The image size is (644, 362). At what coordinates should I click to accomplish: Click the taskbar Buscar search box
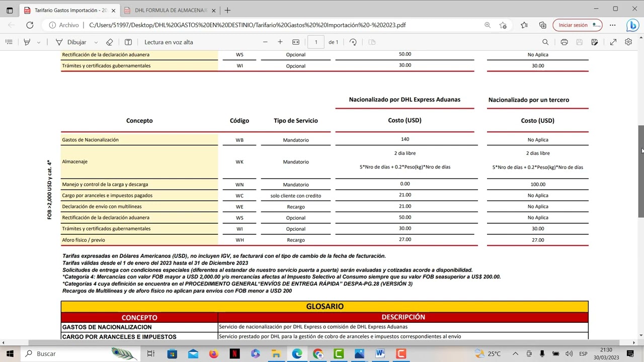click(x=80, y=354)
